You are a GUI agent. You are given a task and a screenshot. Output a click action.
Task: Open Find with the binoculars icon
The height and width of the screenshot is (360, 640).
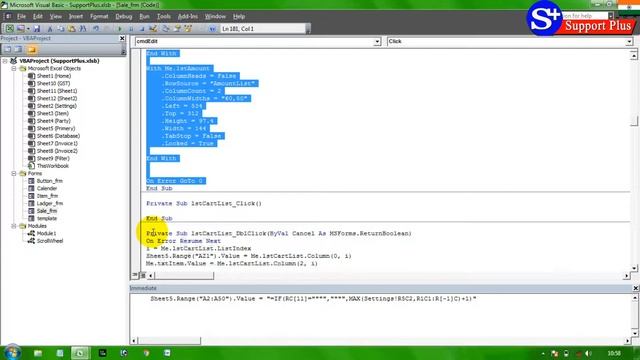click(x=83, y=29)
